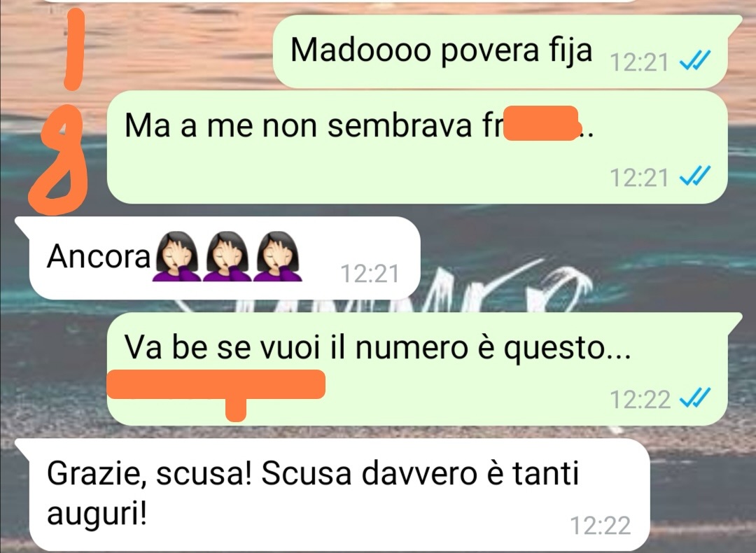756x553 pixels.
Task: Tap the 12:21 timestamp on 'Ancora' message
Action: coord(370,274)
